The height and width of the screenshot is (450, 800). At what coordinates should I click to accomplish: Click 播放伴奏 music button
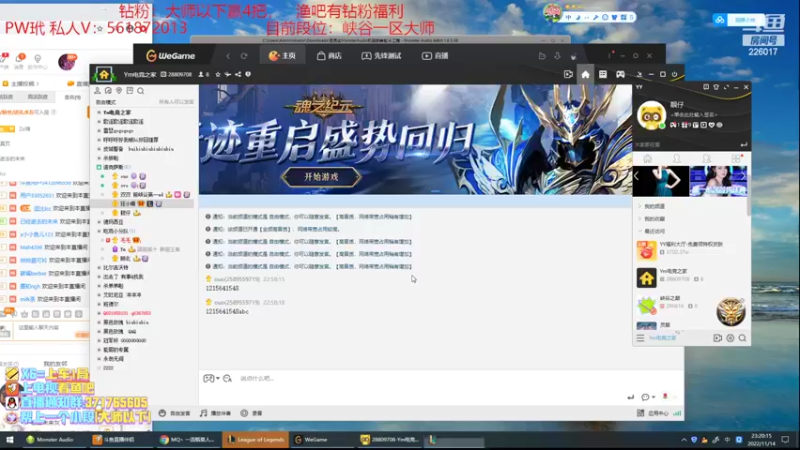click(x=215, y=413)
